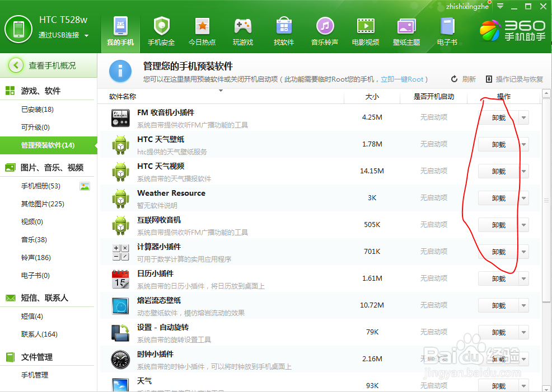Open 电影视频 film icon

366,26
